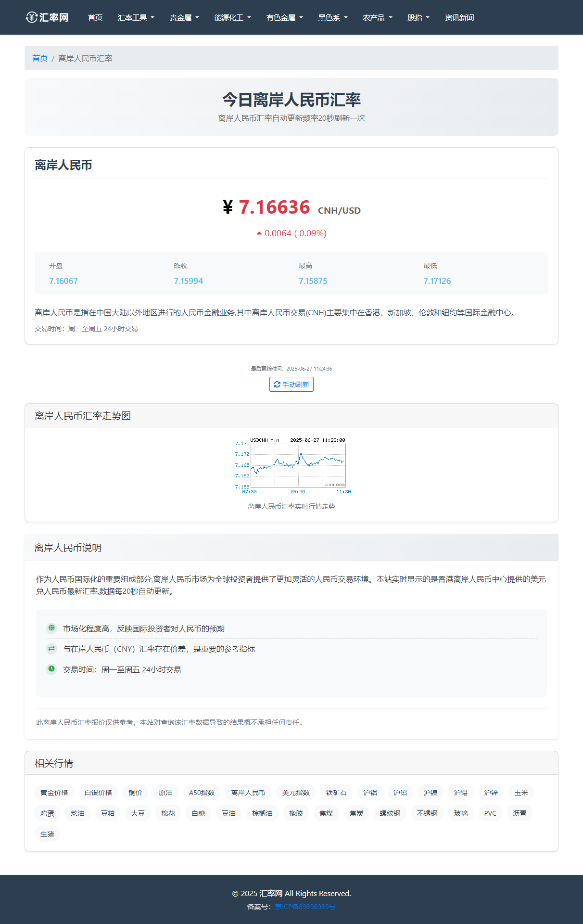Click the clock icon beside trading hours
This screenshot has height=924, width=583.
51,669
